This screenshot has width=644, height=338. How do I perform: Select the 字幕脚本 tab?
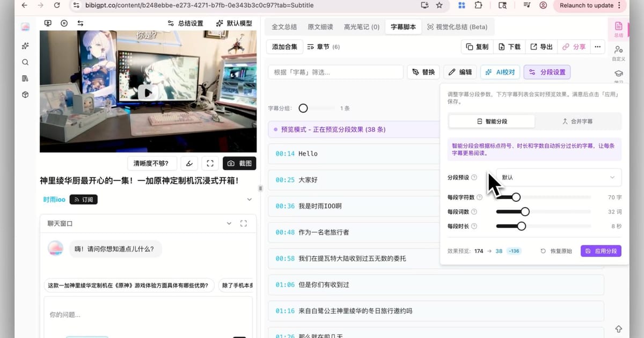pyautogui.click(x=403, y=27)
